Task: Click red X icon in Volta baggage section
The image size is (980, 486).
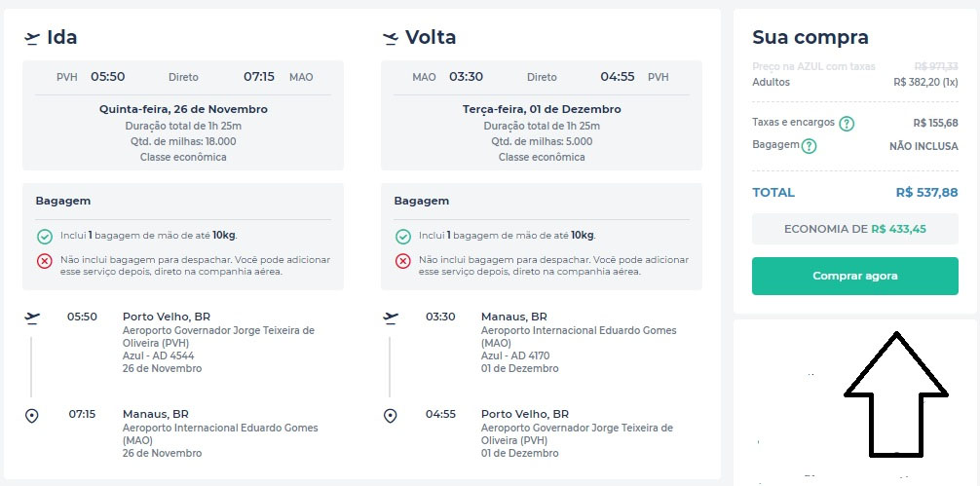Action: tap(402, 261)
